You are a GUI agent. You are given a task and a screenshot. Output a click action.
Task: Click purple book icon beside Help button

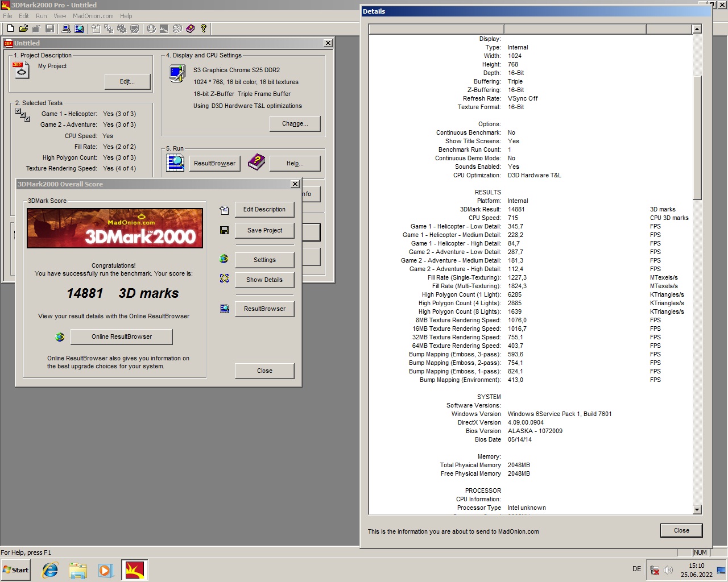pyautogui.click(x=257, y=163)
